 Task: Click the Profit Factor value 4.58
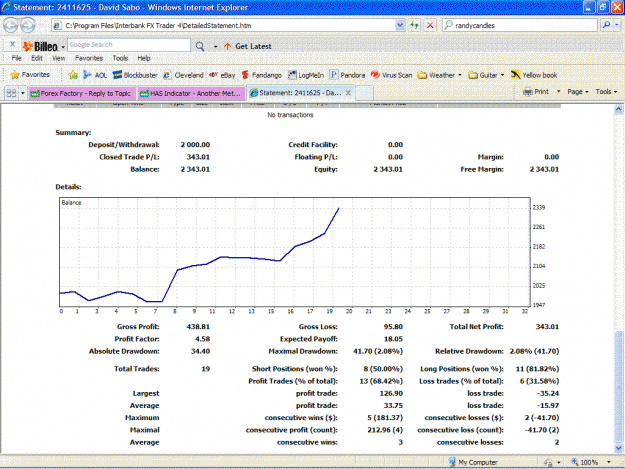pyautogui.click(x=202, y=339)
